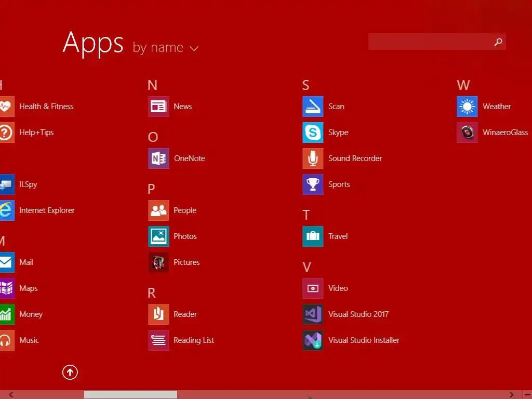Open the Travel suitcase icon
This screenshot has height=399, width=532.
coord(313,236)
